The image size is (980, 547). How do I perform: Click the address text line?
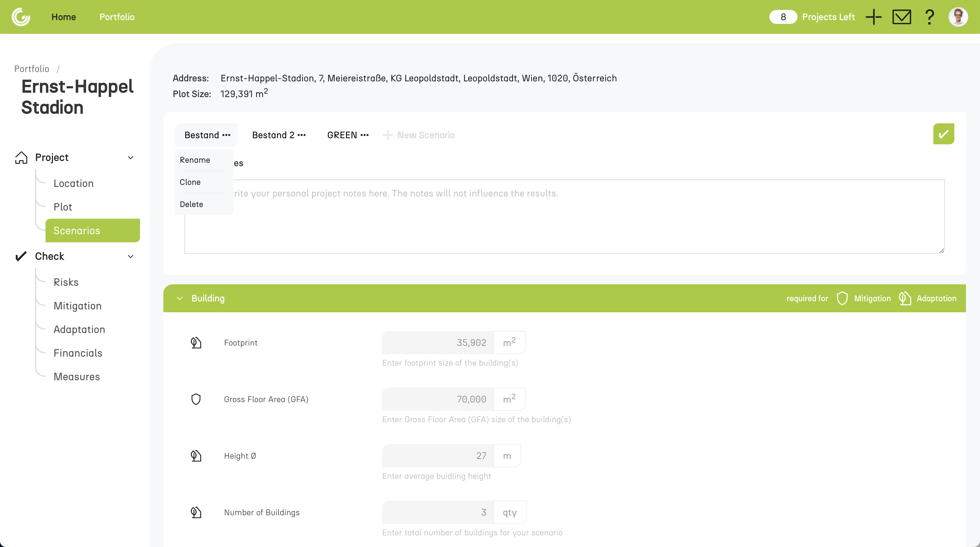tap(419, 78)
